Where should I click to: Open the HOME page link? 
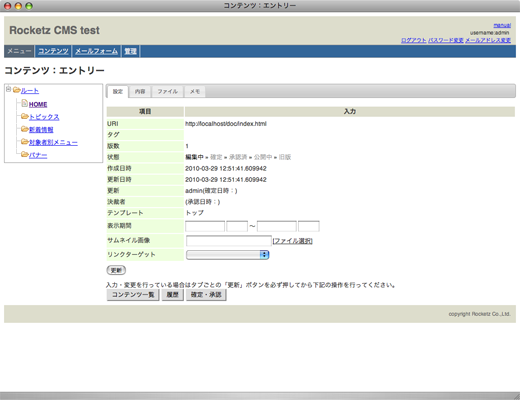[38, 104]
